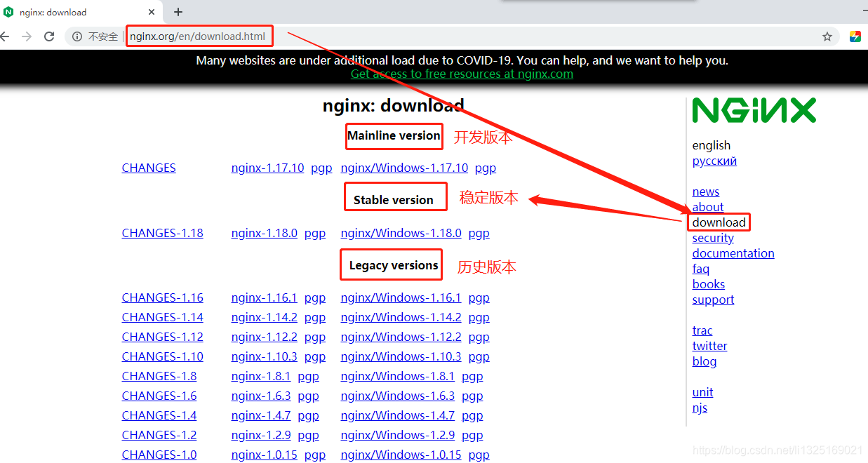Image resolution: width=868 pixels, height=463 pixels.
Task: Open the documentation sidebar link
Action: (x=733, y=253)
